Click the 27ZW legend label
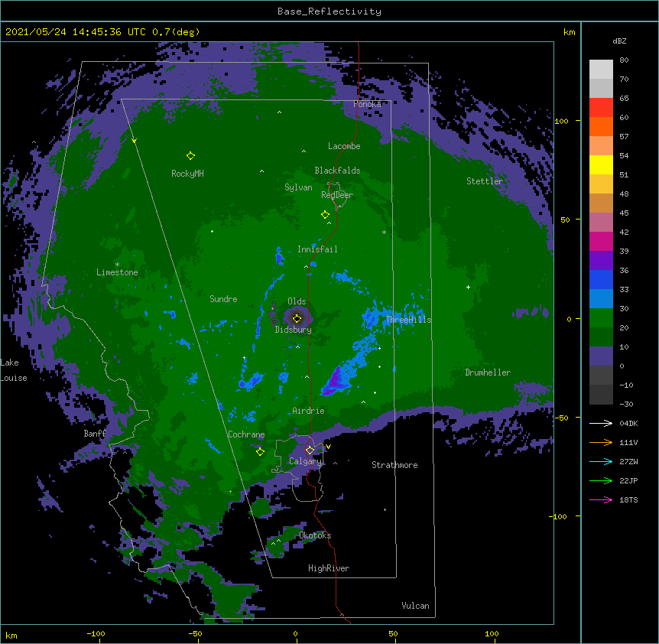This screenshot has height=644, width=659. tap(628, 461)
